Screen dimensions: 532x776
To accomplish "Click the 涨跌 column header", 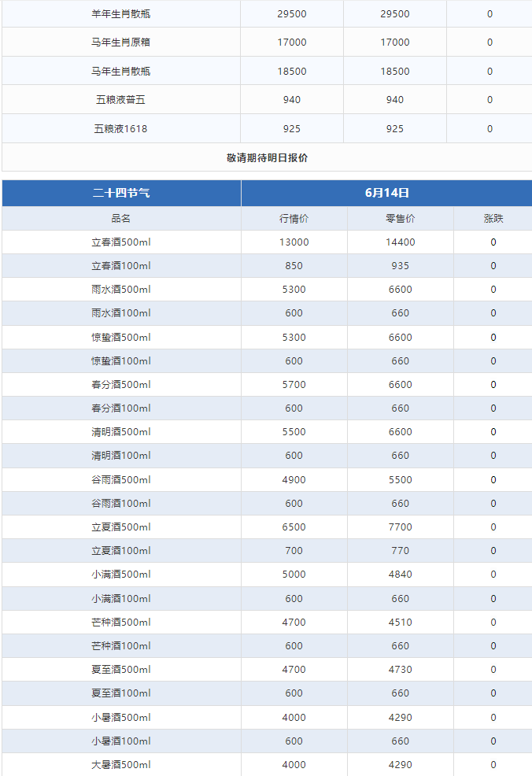I will (493, 218).
